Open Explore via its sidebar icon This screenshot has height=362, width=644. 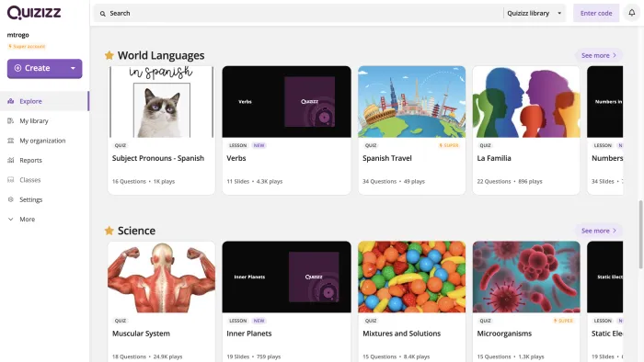click(x=11, y=101)
